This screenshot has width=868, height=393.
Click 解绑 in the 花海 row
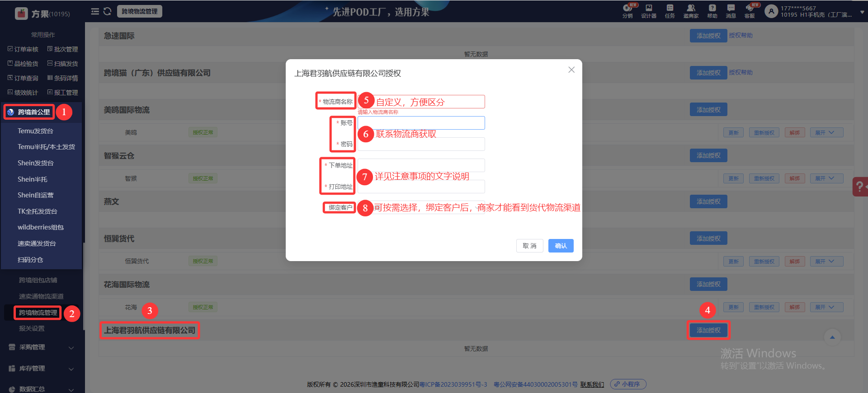795,307
